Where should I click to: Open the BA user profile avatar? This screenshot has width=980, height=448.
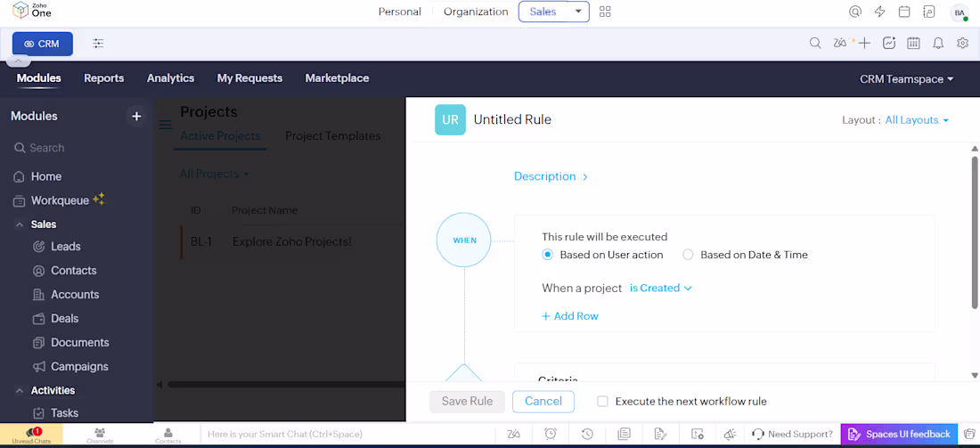[959, 12]
